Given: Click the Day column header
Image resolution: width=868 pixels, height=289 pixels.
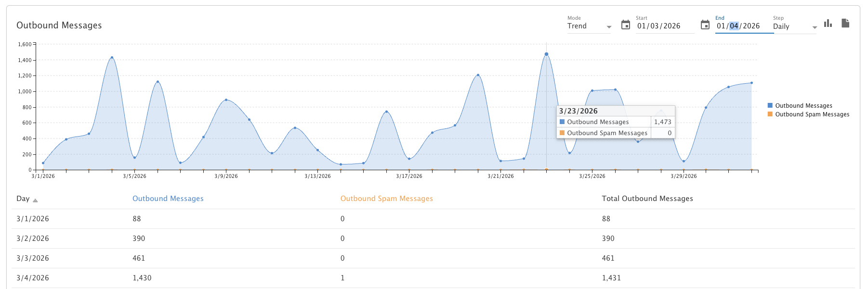Looking at the screenshot, I should click(x=23, y=199).
